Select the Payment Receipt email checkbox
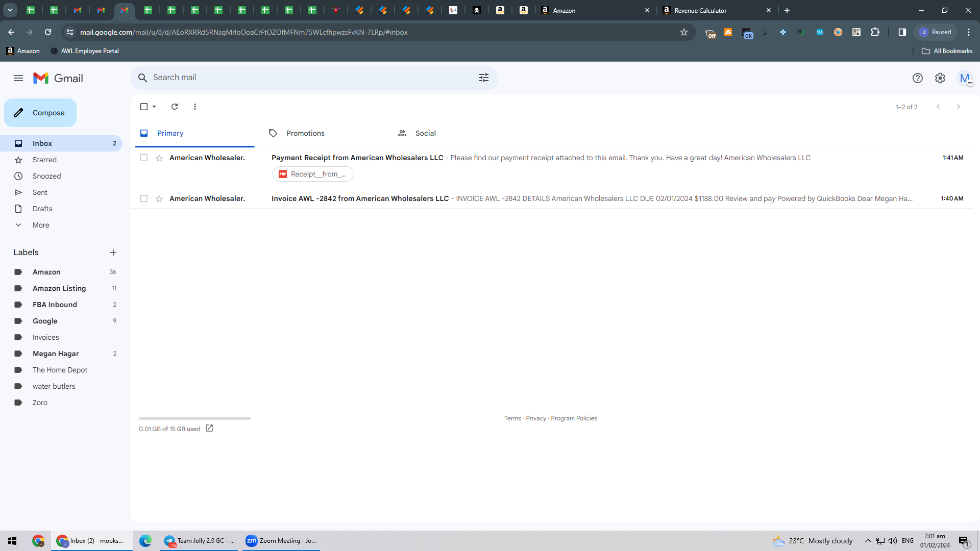The width and height of the screenshot is (980, 551). pyautogui.click(x=144, y=158)
